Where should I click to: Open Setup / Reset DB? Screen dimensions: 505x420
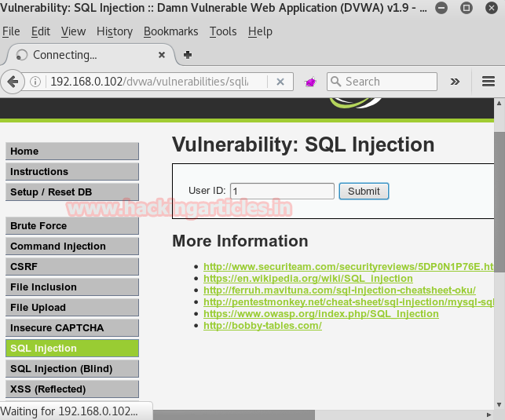[x=72, y=192]
